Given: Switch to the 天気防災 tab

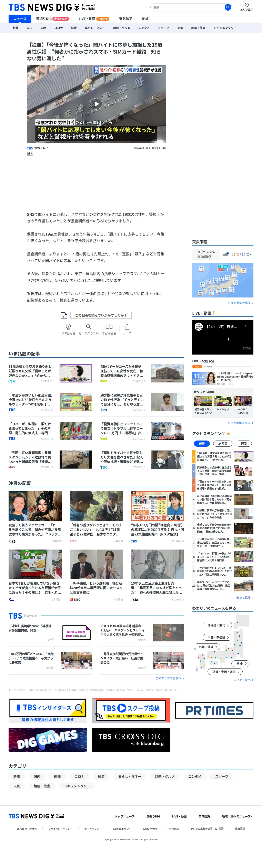Looking at the screenshot, I should pyautogui.click(x=126, y=19).
